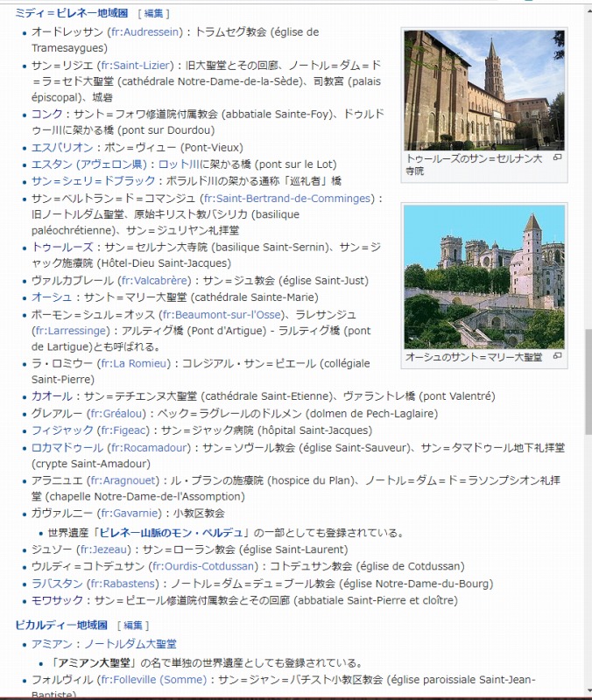Open the トゥールーズ article link
This screenshot has height=700, width=592.
pyautogui.click(x=62, y=247)
